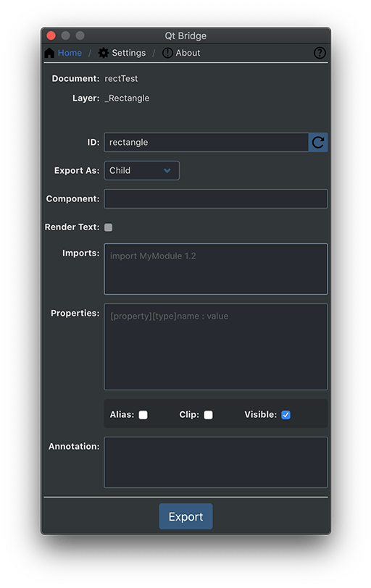Screen dimensions: 371x588
Task: Click into the Component input field
Action: [216, 198]
